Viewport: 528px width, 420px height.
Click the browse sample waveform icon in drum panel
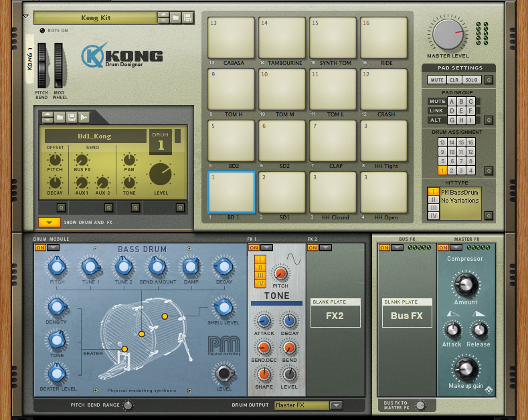[84, 117]
